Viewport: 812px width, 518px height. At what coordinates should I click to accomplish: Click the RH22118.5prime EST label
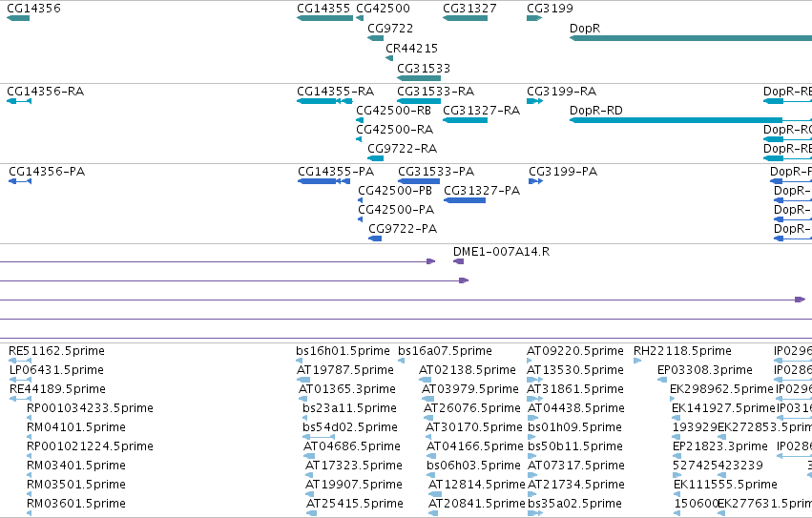click(x=682, y=351)
